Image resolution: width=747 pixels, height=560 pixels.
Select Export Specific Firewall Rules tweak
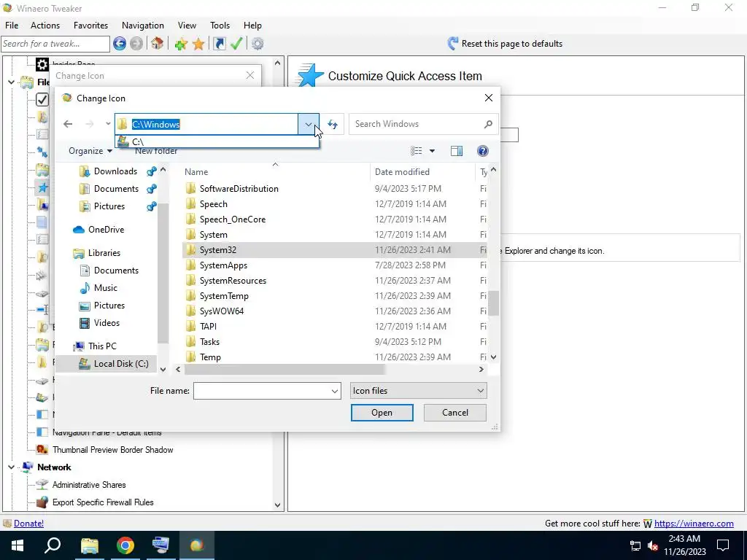[103, 502]
